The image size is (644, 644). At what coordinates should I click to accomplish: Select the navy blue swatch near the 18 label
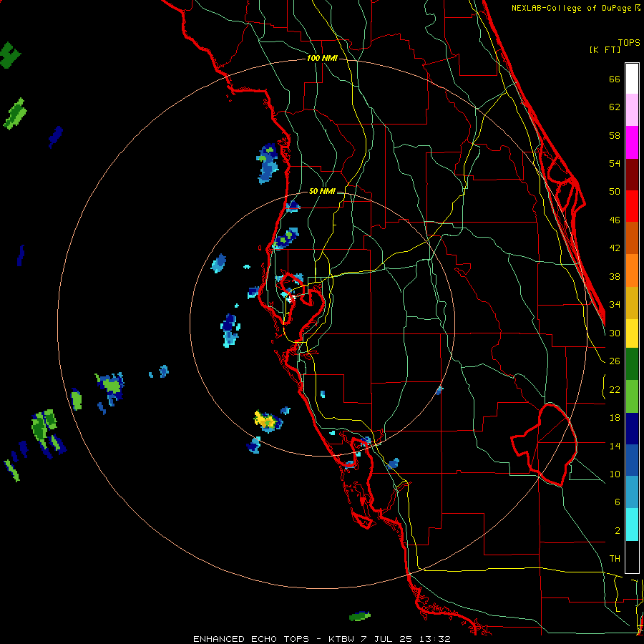click(x=632, y=429)
